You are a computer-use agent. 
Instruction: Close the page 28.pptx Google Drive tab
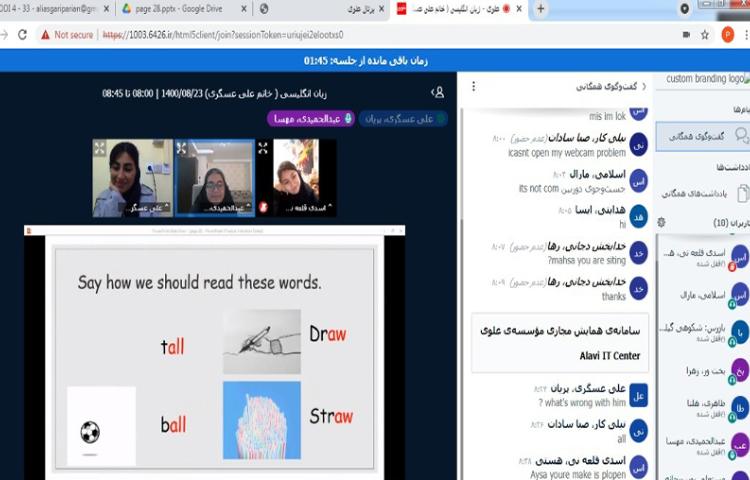pos(243,9)
